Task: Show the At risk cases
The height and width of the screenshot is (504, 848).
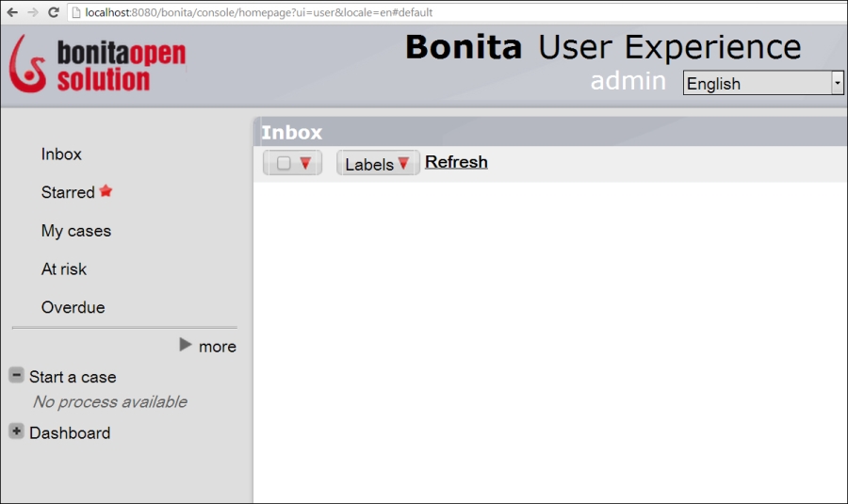Action: coord(64,269)
